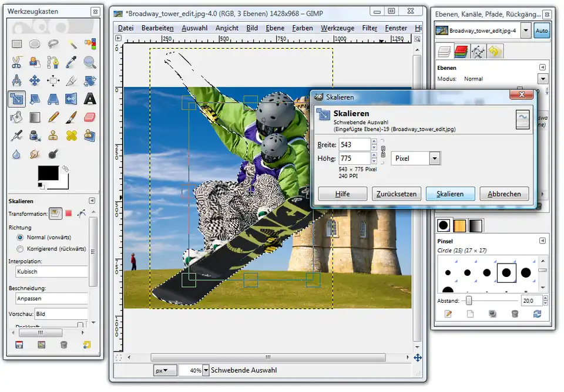The width and height of the screenshot is (564, 392).
Task: Select Korrigierend (rückwärts) direction option
Action: pos(21,249)
